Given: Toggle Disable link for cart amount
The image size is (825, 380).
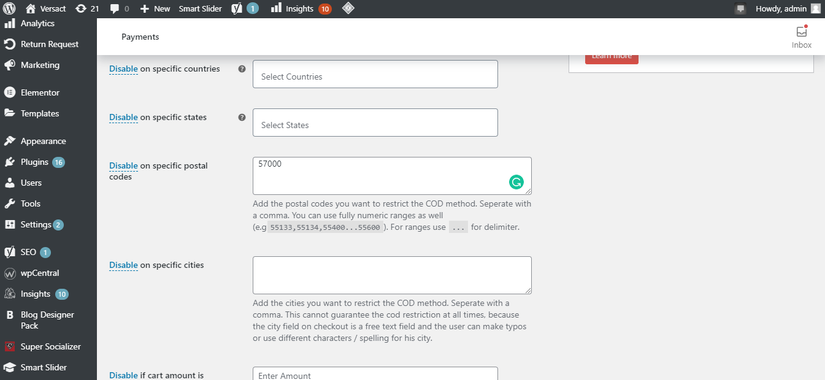Looking at the screenshot, I should 124,375.
